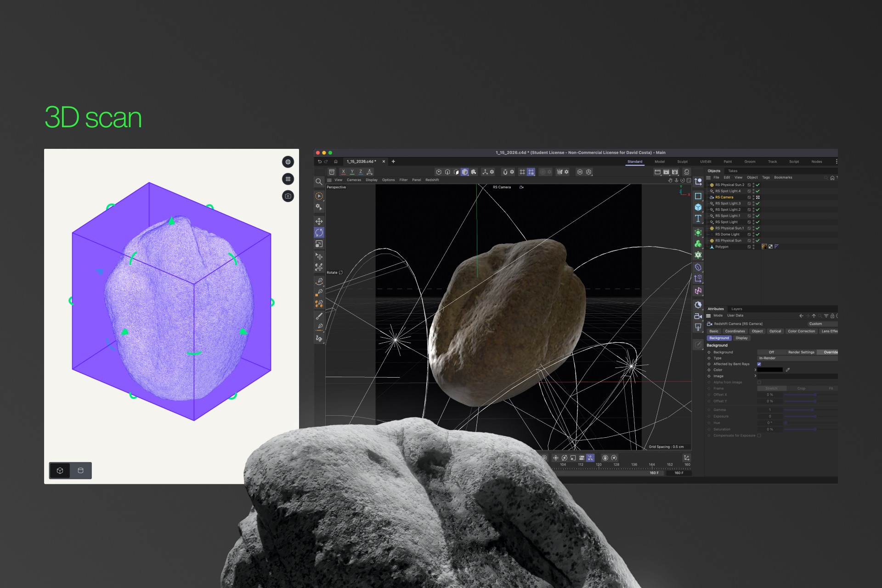Toggle RS Spot Light.1 enable checkmark
Screen dimensions: 882x588
click(758, 216)
